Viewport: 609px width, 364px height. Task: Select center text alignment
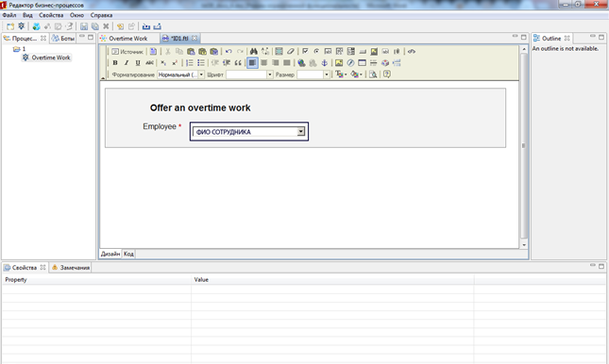[x=264, y=62]
